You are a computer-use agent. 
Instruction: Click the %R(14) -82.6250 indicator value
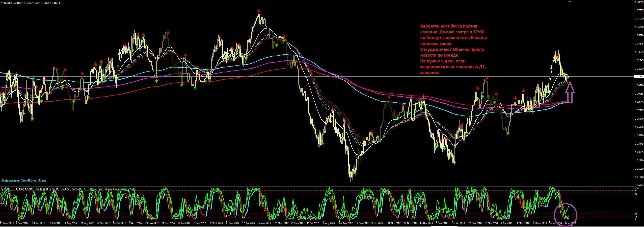(x=61, y=189)
